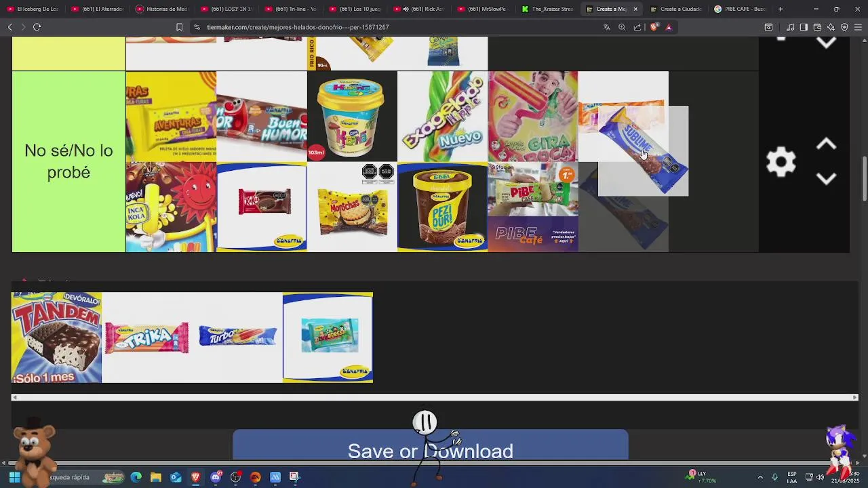Open the browser main menu icon

click(x=858, y=27)
